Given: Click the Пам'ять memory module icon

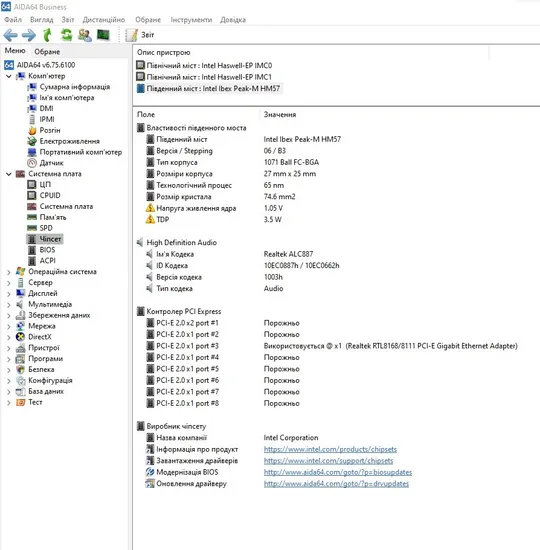Looking at the screenshot, I should [x=32, y=217].
